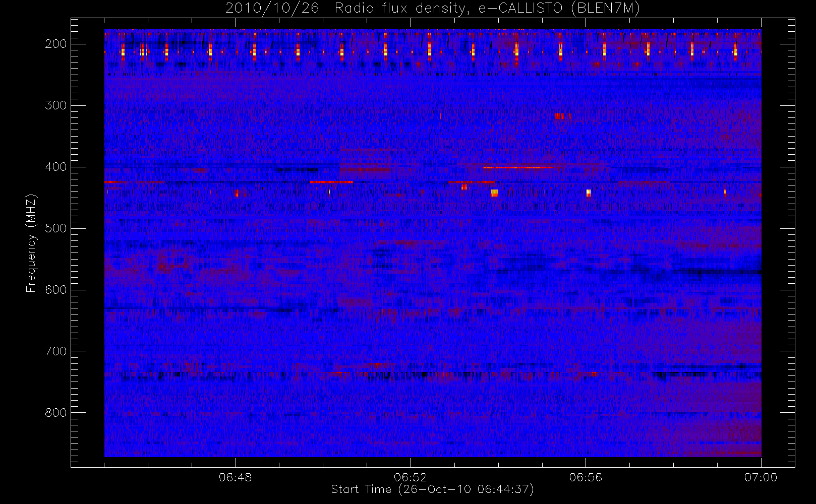Screen dimensions: 816x504
Task: Click the 07:00 time tick label
Action: point(761,477)
